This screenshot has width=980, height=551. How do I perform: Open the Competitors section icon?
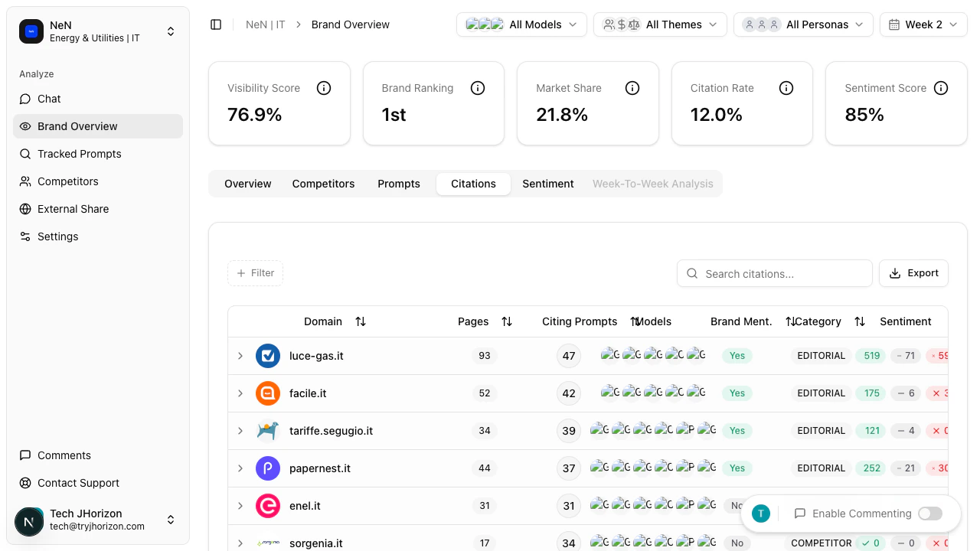coord(25,181)
